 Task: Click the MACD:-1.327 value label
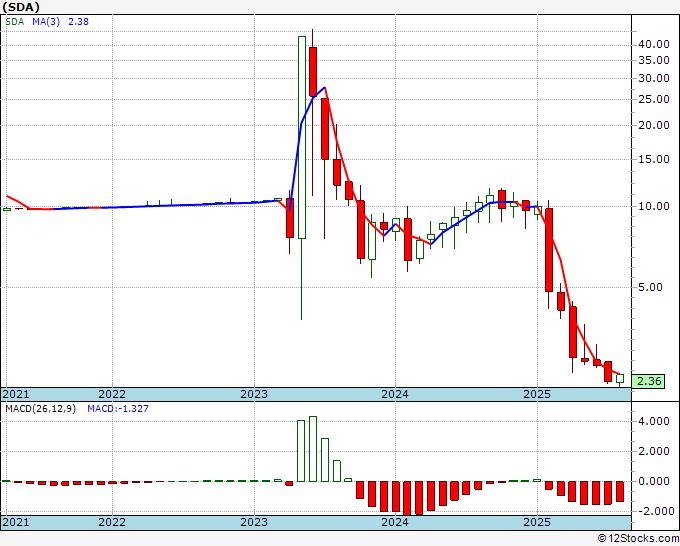pyautogui.click(x=118, y=409)
